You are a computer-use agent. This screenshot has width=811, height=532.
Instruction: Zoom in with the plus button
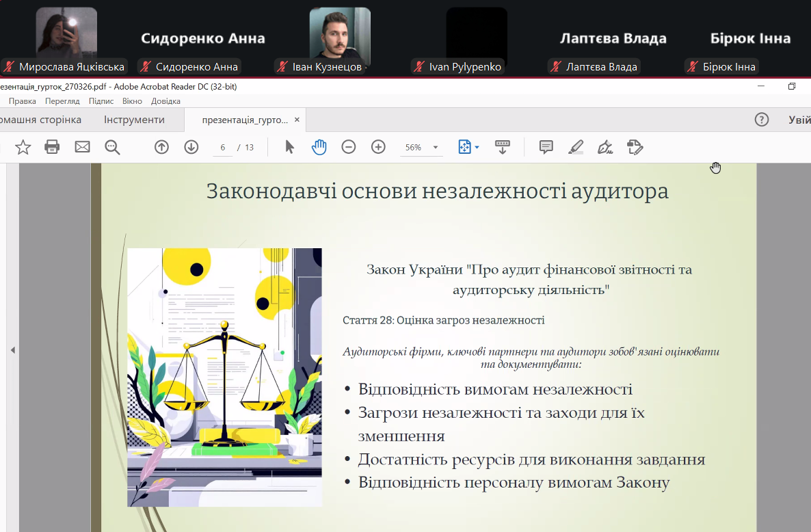(x=378, y=147)
